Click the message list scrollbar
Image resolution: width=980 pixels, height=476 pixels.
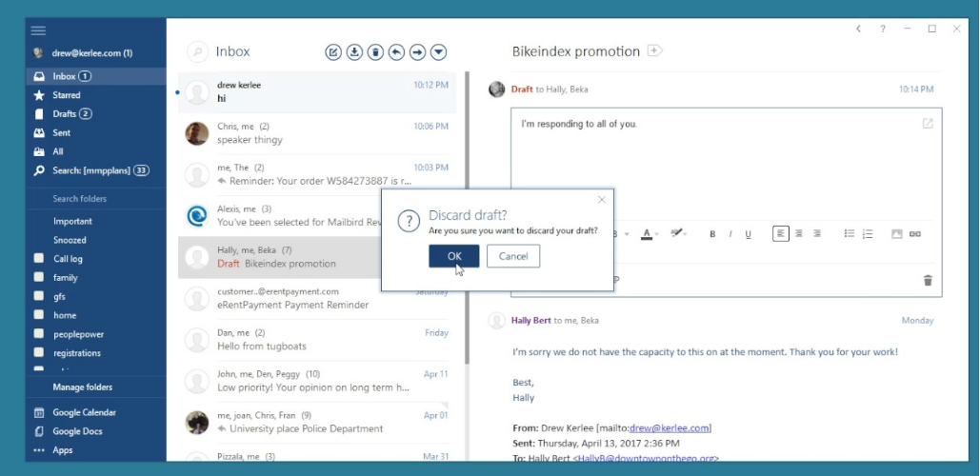pos(467,219)
